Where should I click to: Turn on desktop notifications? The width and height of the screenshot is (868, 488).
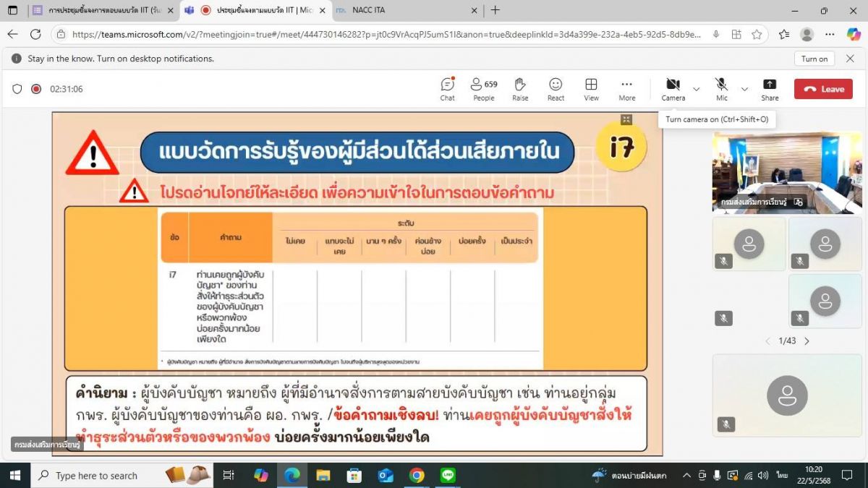[x=814, y=59]
